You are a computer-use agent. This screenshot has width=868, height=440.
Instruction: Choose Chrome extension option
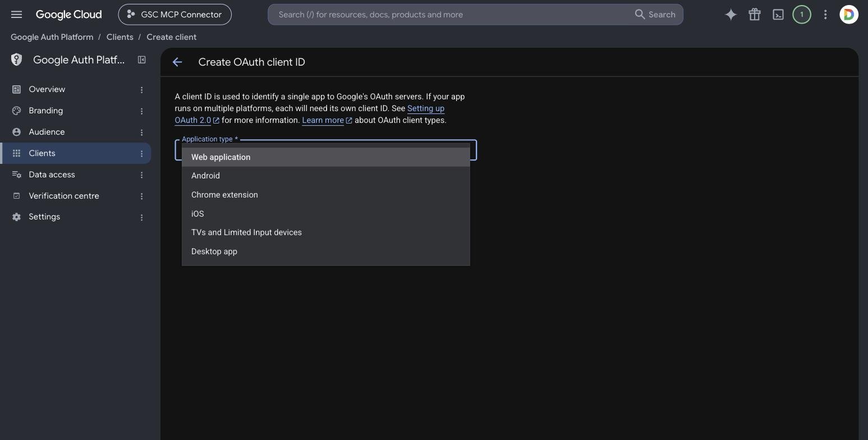[325, 195]
